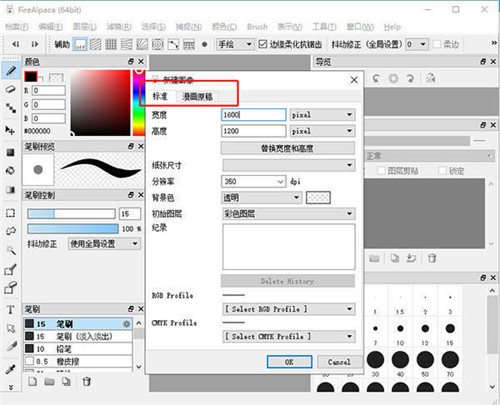Viewport: 500px width, 405px height.
Task: Toggle 边缘柔化抗锯齿 checkbox
Action: click(263, 44)
